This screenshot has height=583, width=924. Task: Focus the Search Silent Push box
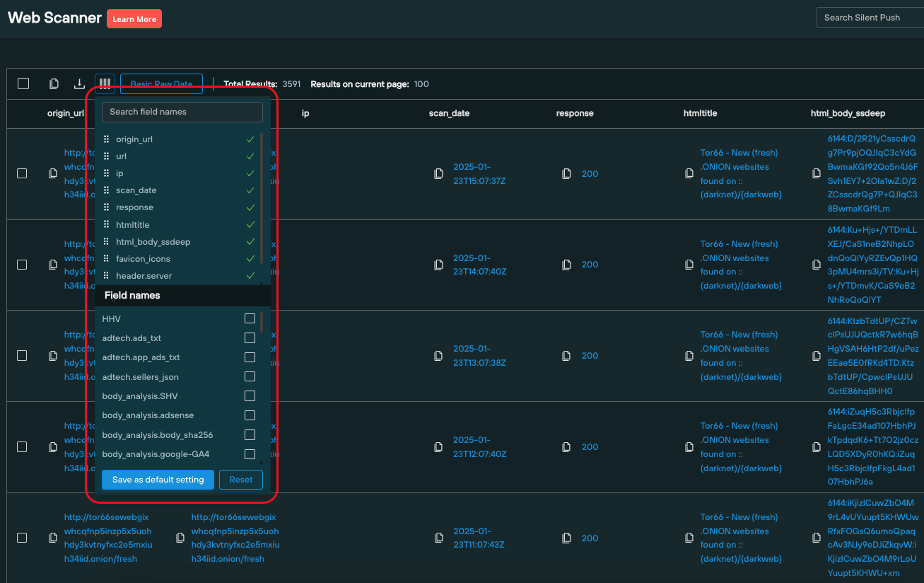[870, 18]
